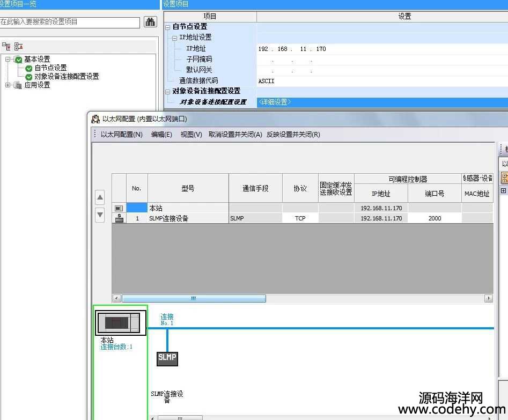
Task: Click the move-up arrow beside the table
Action: 100,197
